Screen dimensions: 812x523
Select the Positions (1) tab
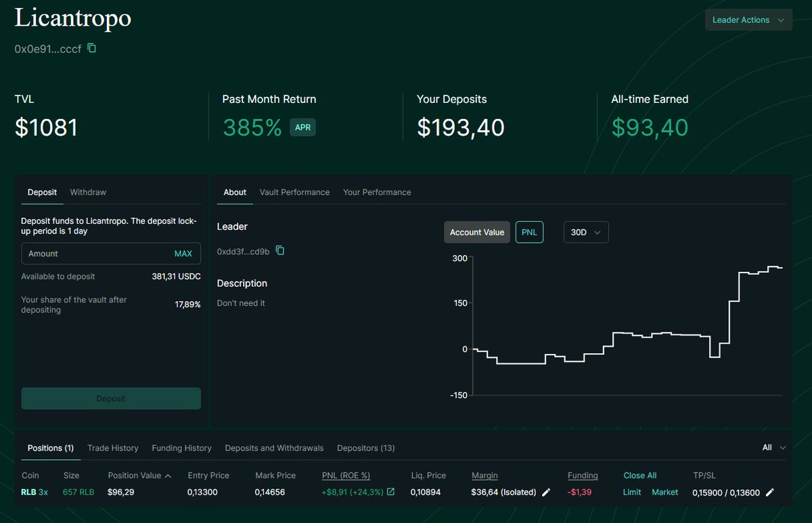(x=51, y=448)
